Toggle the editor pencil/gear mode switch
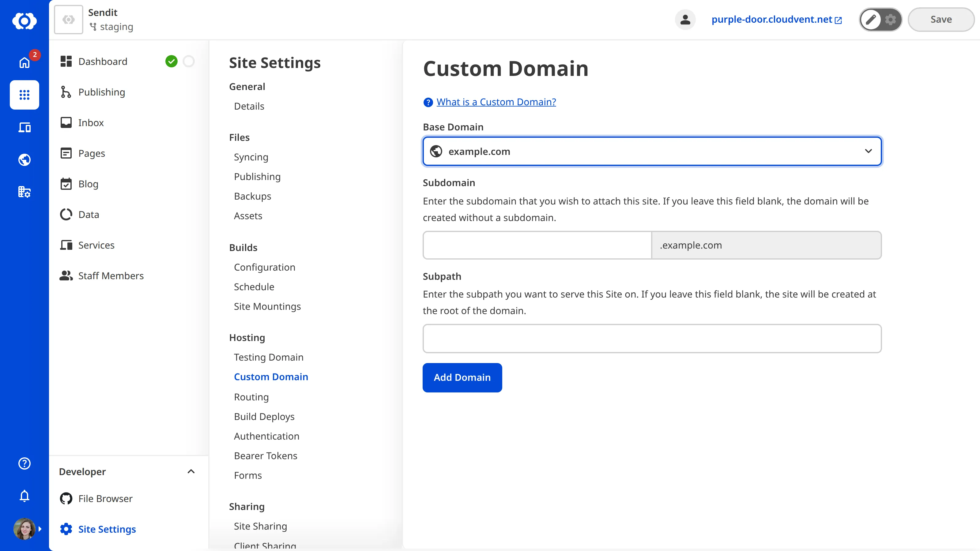The width and height of the screenshot is (980, 551). (x=880, y=19)
